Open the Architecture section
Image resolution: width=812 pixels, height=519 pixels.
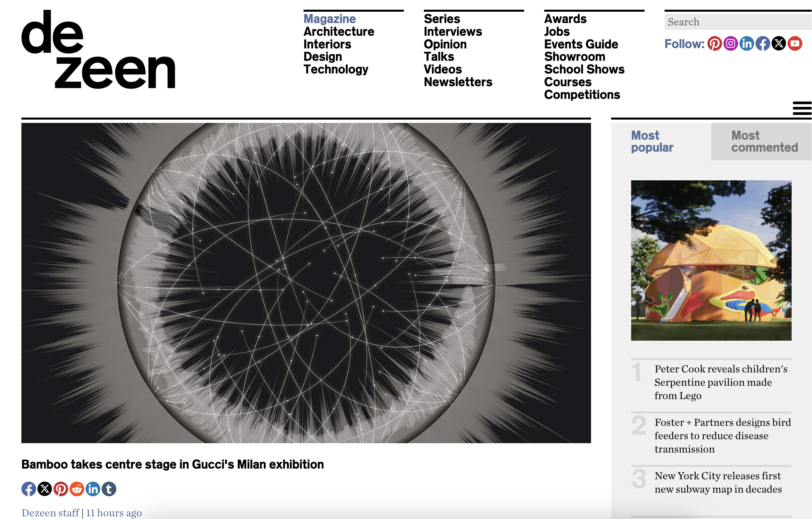point(339,32)
